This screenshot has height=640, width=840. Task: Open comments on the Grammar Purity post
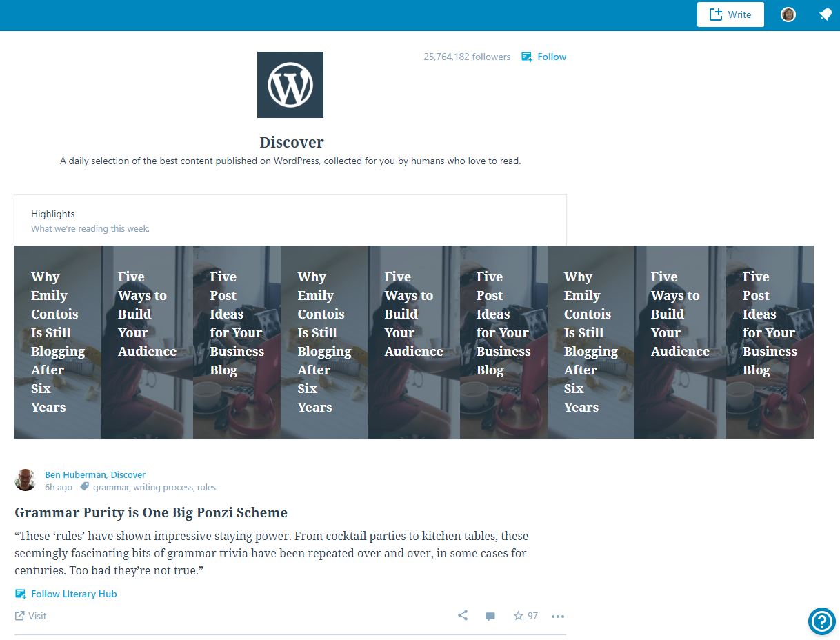click(490, 616)
